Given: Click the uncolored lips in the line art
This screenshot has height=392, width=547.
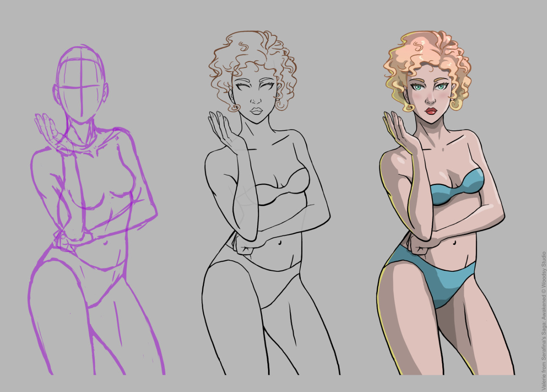Looking at the screenshot, I should [256, 111].
